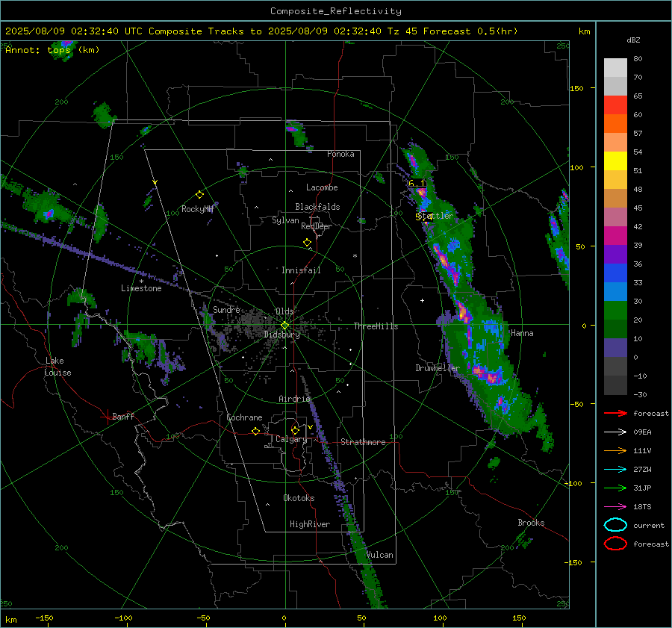Select the bright yellow 54 dBZ swatch
The height and width of the screenshot is (628, 672).
click(x=615, y=161)
